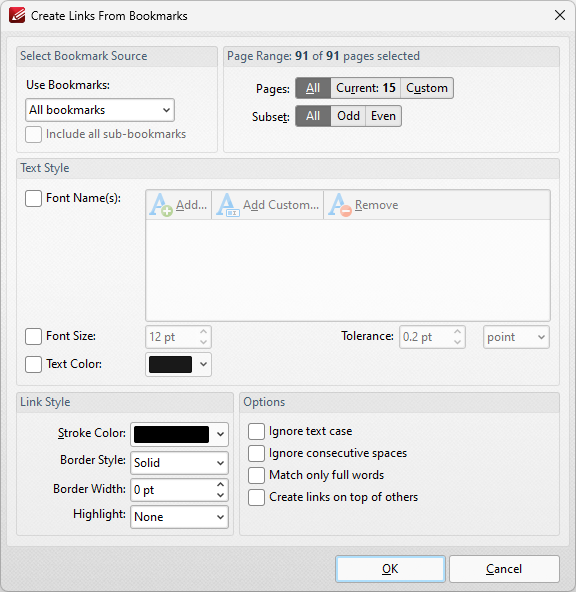Image resolution: width=576 pixels, height=592 pixels.
Task: Toggle the Text Color checkbox
Action: click(x=33, y=364)
